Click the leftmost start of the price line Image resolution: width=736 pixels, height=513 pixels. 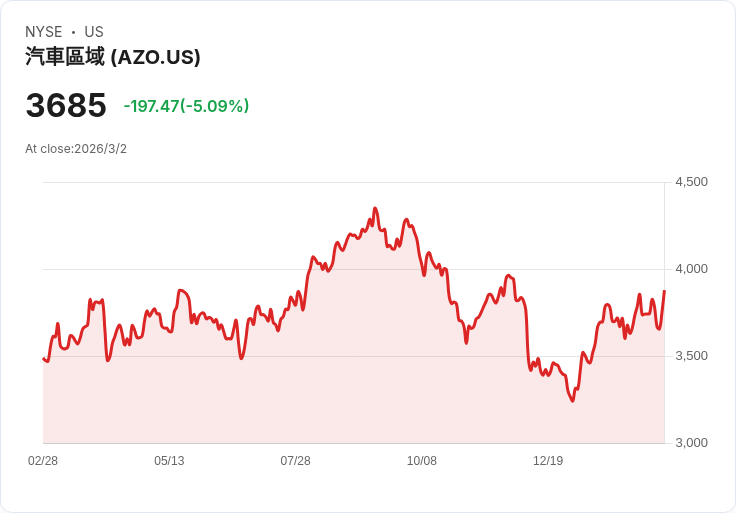pos(43,358)
